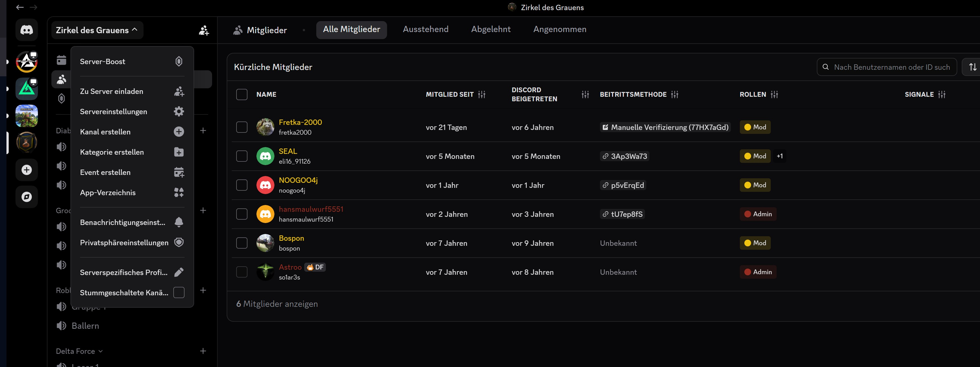The height and width of the screenshot is (367, 980).
Task: Edit Serverspezifisches Profil menu entry
Action: pos(132,272)
